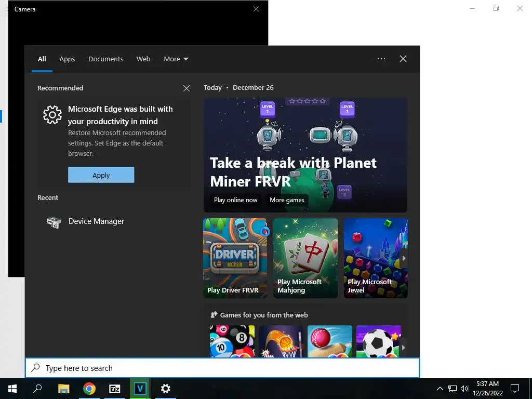The image size is (532, 399).
Task: Click the Type here to search field
Action: click(222, 368)
